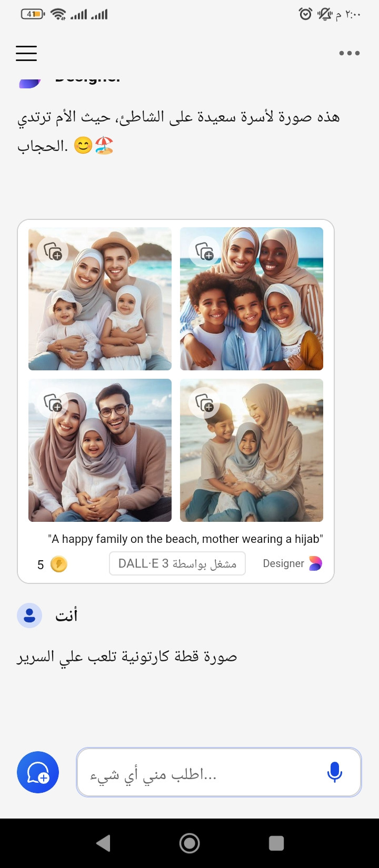Screen dimensions: 379x868
Task: Open the image of two women with children
Action: 252,299
